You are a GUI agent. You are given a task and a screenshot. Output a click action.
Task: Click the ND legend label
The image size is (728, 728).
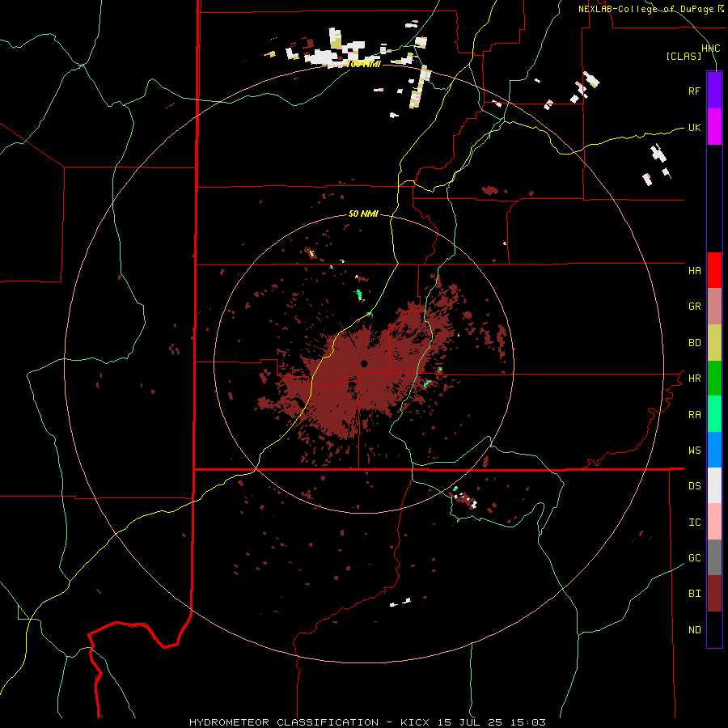point(694,630)
